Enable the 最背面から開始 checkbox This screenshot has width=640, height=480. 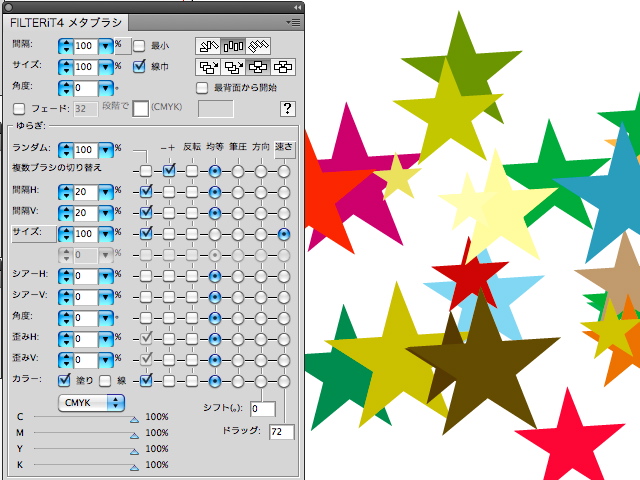(x=201, y=88)
